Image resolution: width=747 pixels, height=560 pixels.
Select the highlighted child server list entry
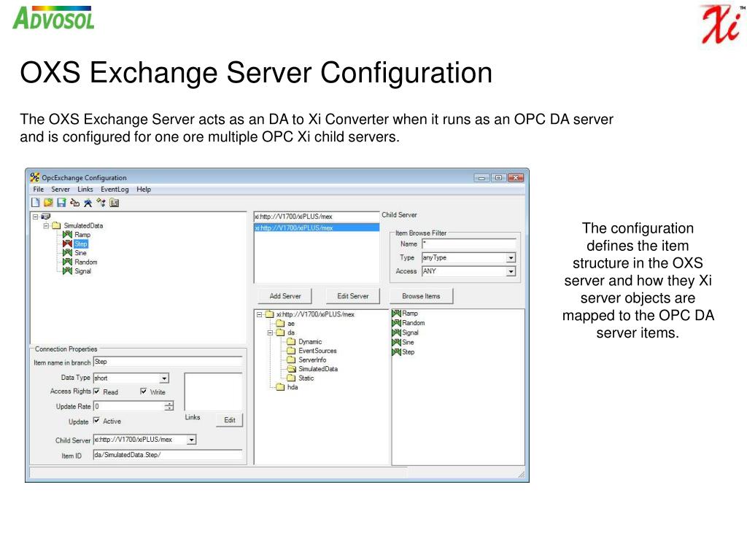tap(317, 228)
